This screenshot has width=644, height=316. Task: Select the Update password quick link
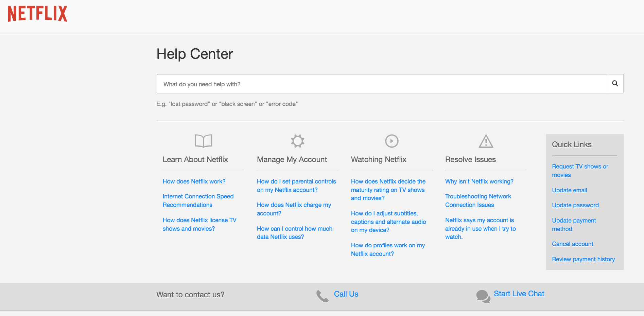point(575,205)
